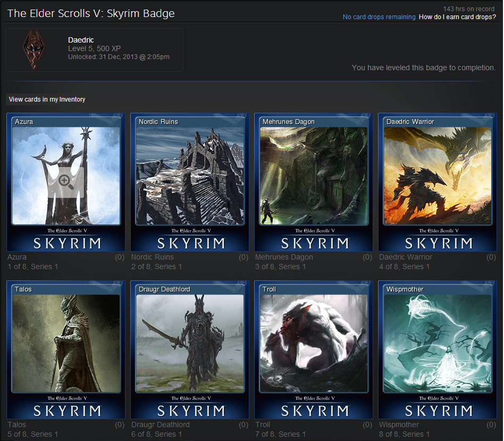This screenshot has width=504, height=441.
Task: Click the 6 of 8, Series 1 label
Action: click(156, 434)
